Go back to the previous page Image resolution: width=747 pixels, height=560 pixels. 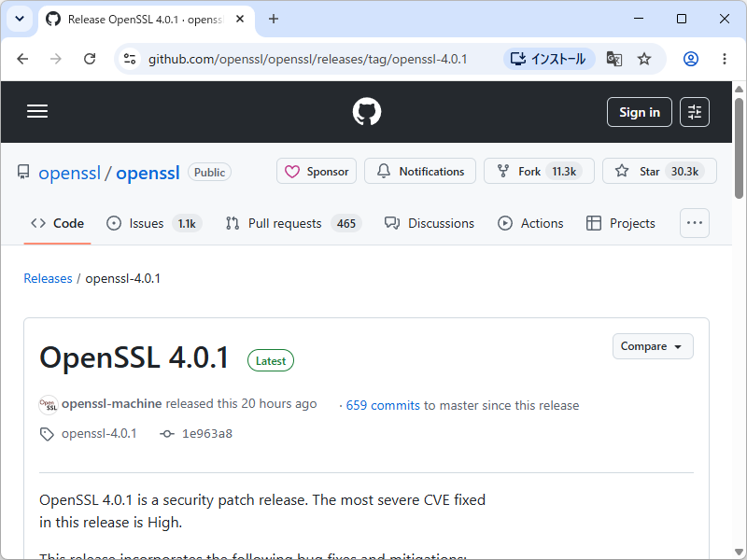click(x=22, y=59)
